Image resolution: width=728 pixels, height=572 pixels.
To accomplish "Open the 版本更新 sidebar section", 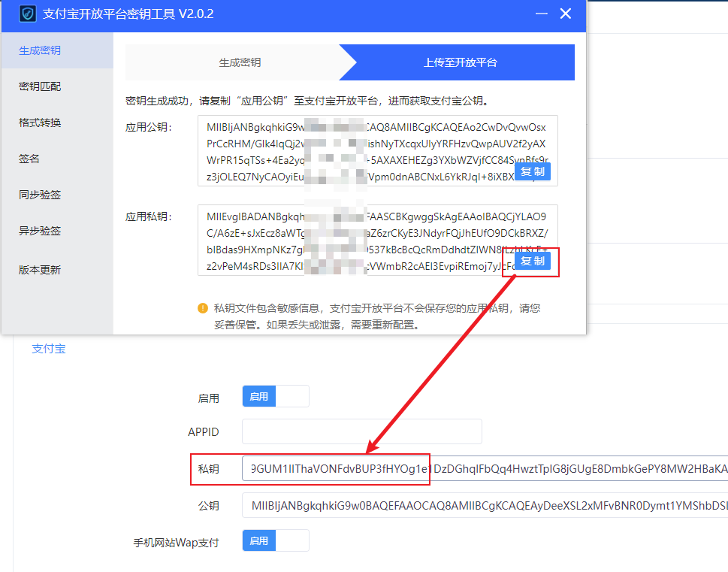I will point(58,270).
